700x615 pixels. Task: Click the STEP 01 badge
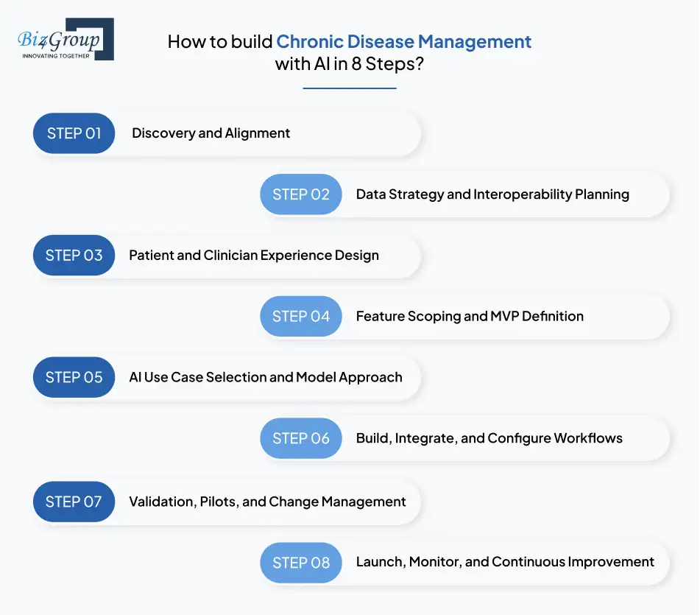point(74,133)
